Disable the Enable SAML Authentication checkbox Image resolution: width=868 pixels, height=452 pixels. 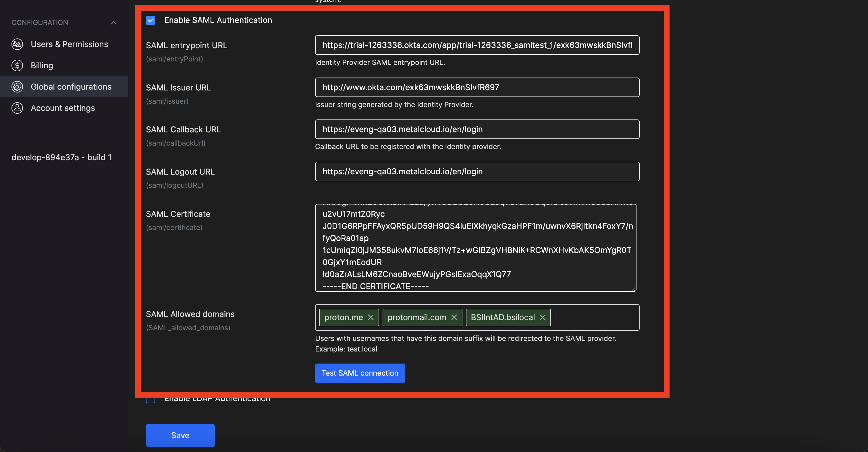point(151,20)
